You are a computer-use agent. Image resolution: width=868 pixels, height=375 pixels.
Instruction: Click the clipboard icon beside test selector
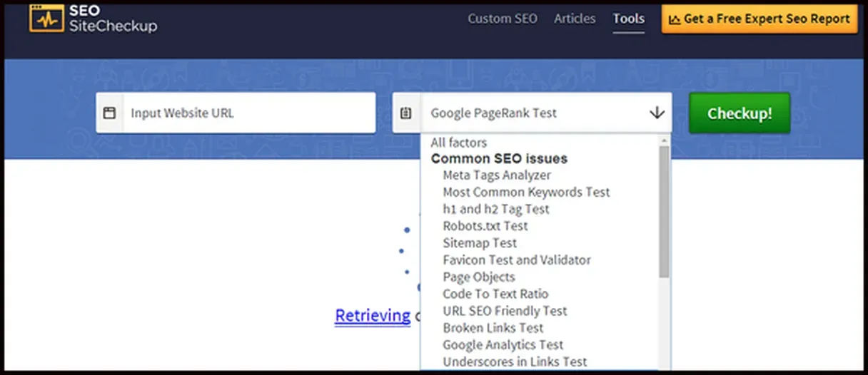[406, 113]
